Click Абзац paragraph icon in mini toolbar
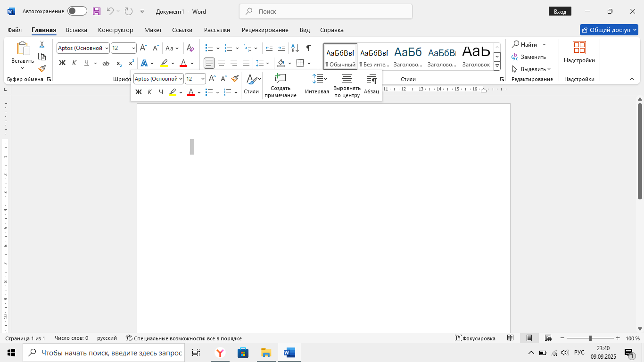The width and height of the screenshot is (644, 362). (372, 85)
